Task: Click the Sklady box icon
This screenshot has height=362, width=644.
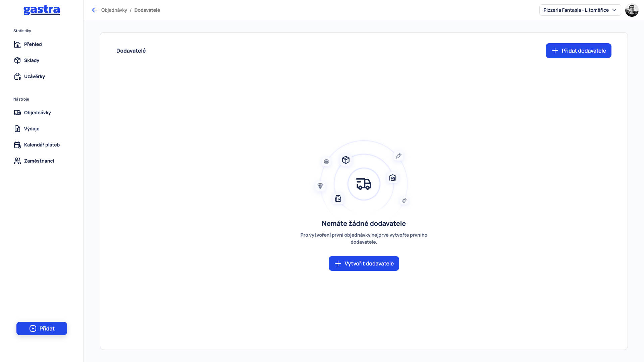Action: point(17,60)
